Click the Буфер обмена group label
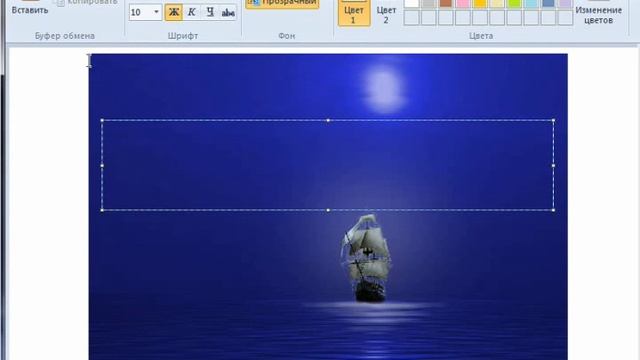640x360 pixels. [x=64, y=36]
